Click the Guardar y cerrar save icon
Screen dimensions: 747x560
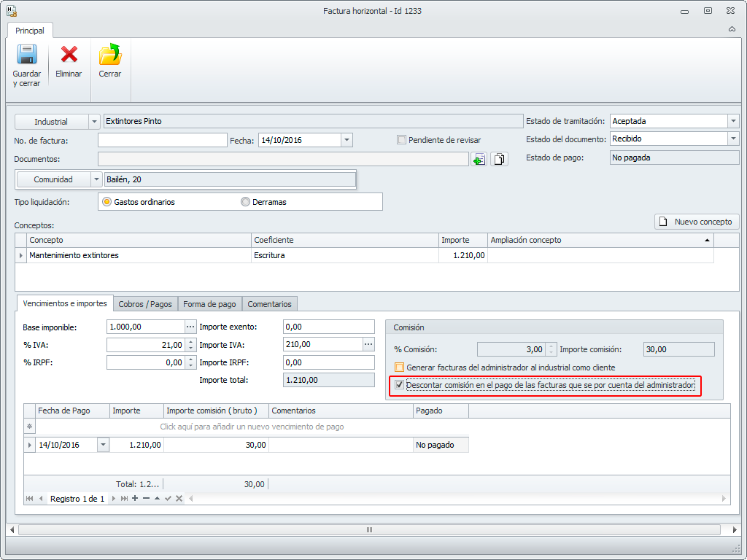[27, 55]
